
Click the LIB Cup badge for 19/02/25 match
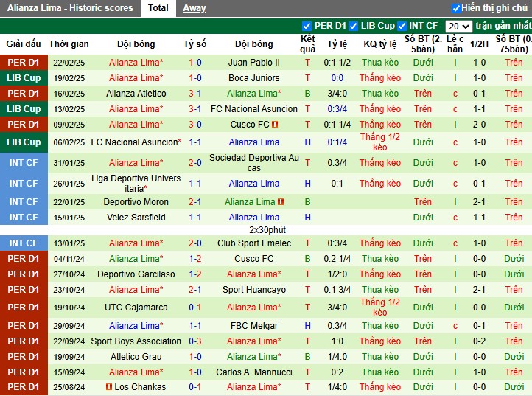point(24,77)
